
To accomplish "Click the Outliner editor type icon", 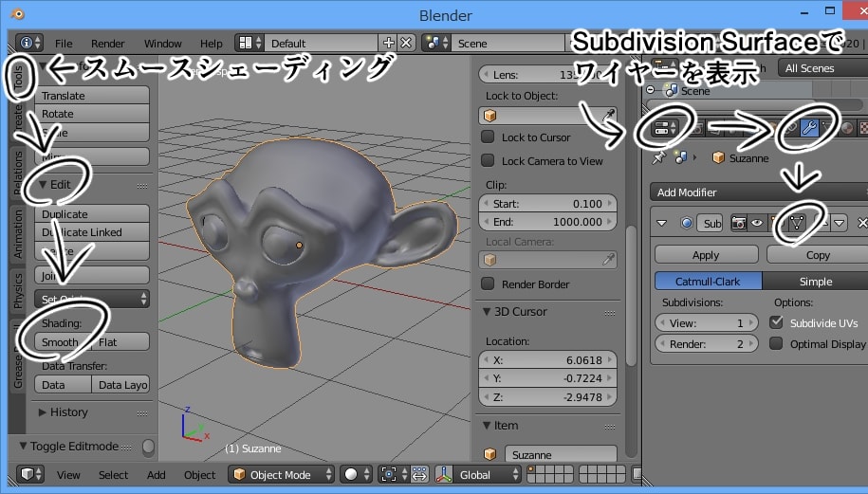I will [665, 66].
